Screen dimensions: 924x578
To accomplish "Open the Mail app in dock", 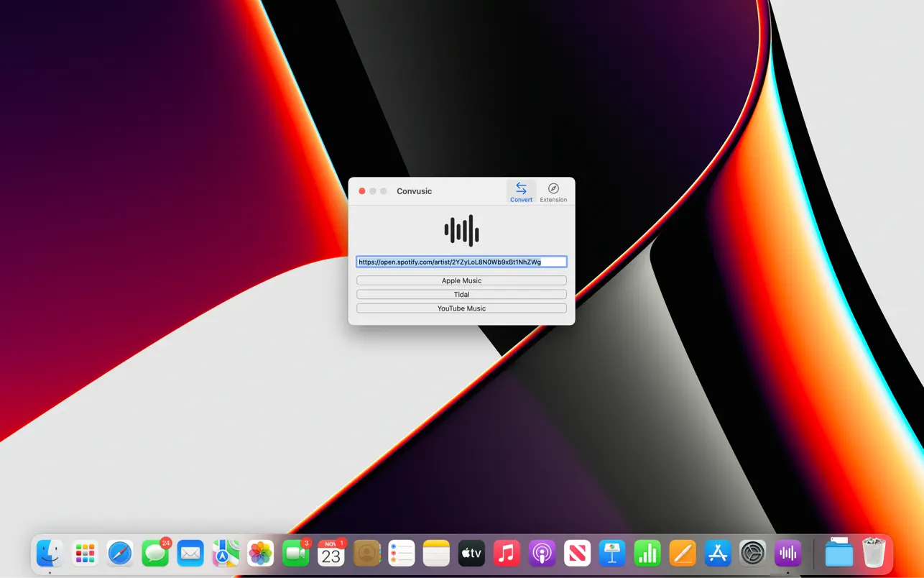I will 190,554.
